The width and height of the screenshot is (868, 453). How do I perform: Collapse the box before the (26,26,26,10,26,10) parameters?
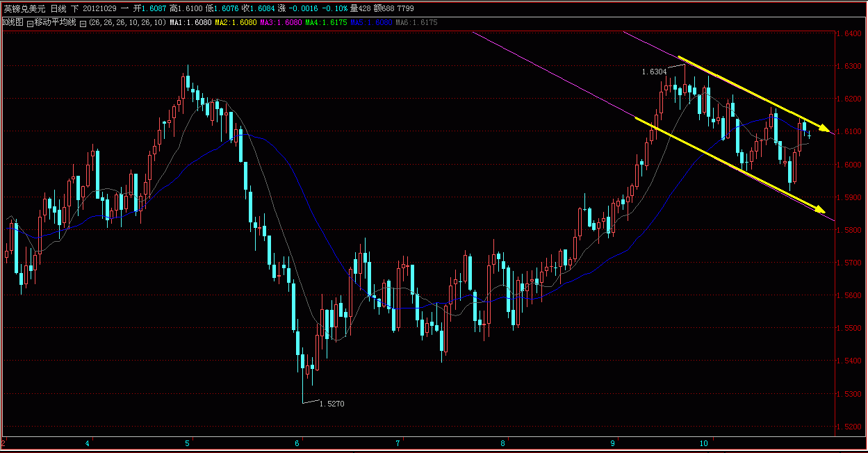[83, 23]
